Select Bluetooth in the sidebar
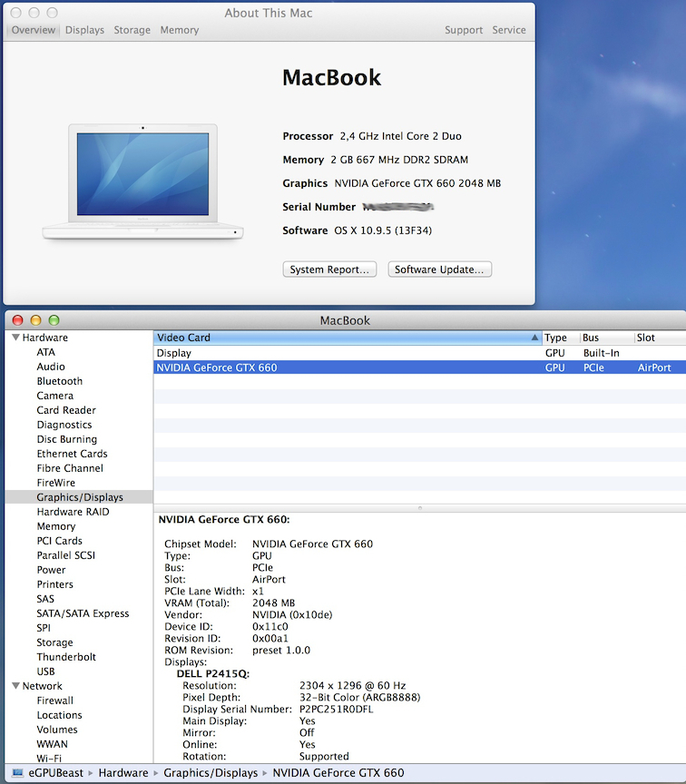686x784 pixels. pos(60,381)
